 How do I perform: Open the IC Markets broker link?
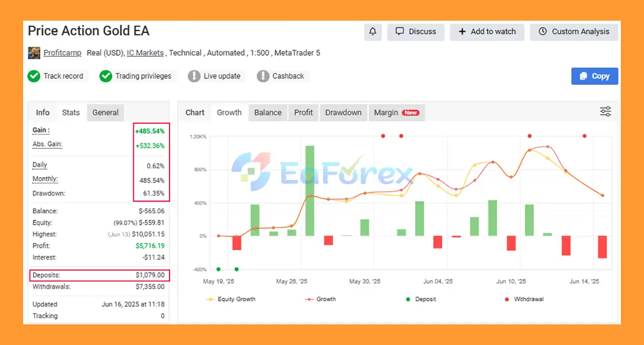click(x=145, y=53)
